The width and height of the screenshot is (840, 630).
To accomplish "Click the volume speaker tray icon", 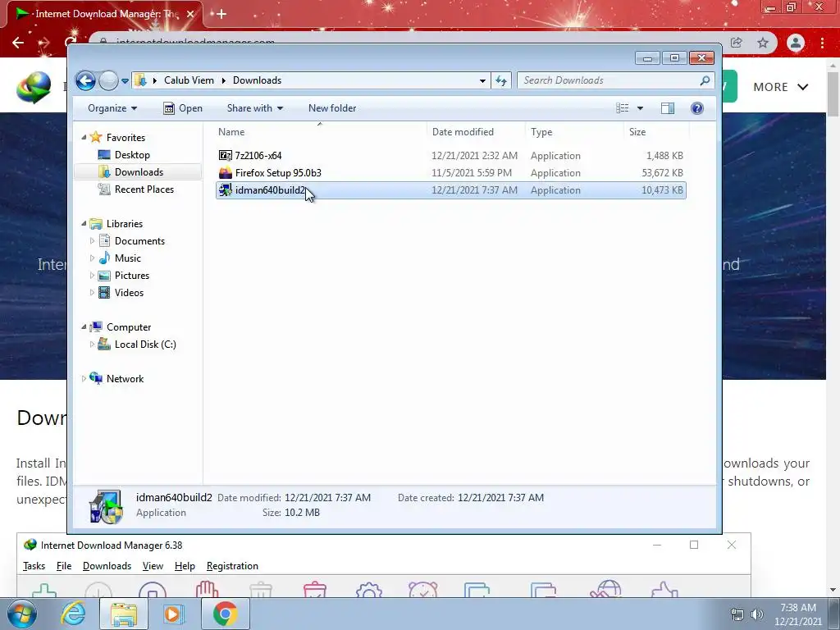I will pos(757,614).
